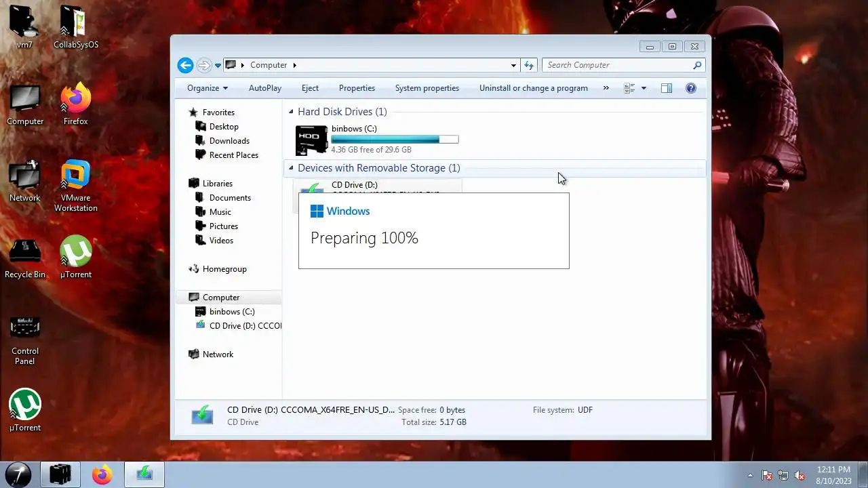Viewport: 868px width, 488px height.
Task: Collapse Devices with Removable Storage group
Action: point(292,168)
